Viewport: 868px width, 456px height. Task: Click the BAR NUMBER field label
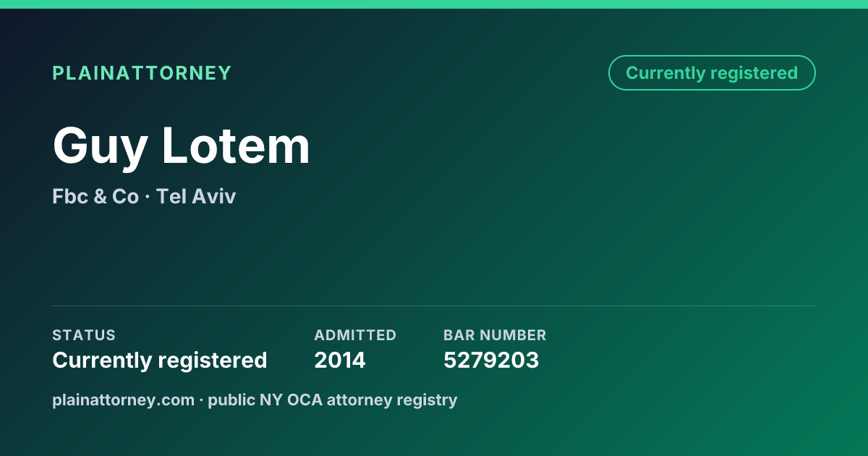tap(495, 335)
